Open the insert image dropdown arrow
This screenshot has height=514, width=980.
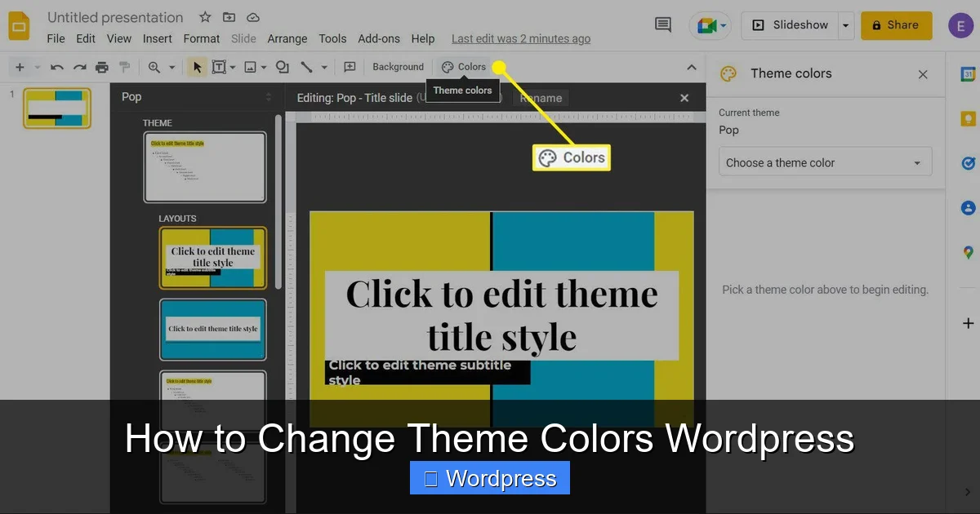point(264,68)
